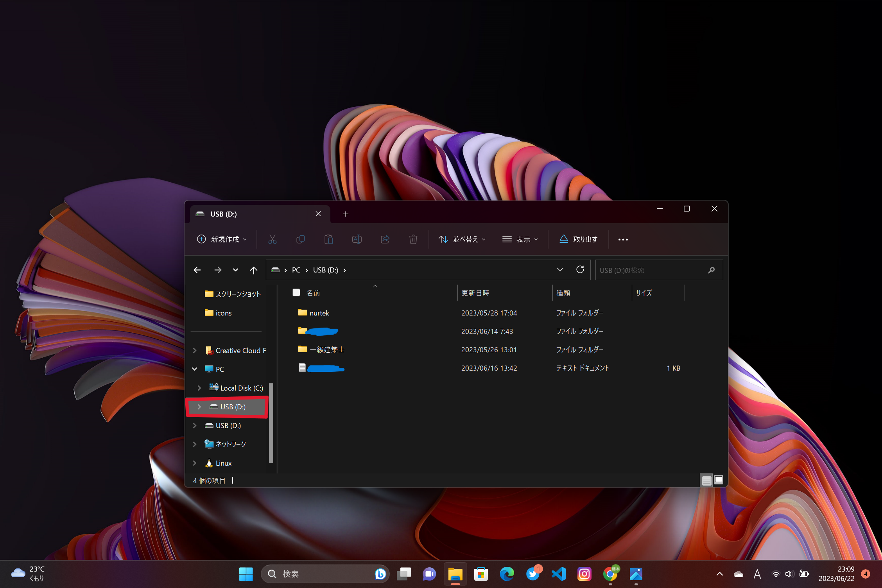882x588 pixels.
Task: Close the USB (D:) tab
Action: 318,214
